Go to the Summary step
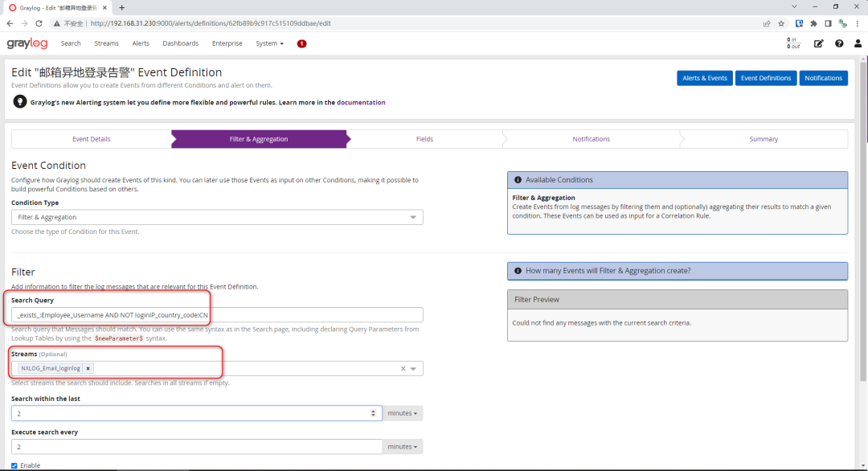Viewport: 868px width, 471px height. pyautogui.click(x=764, y=139)
